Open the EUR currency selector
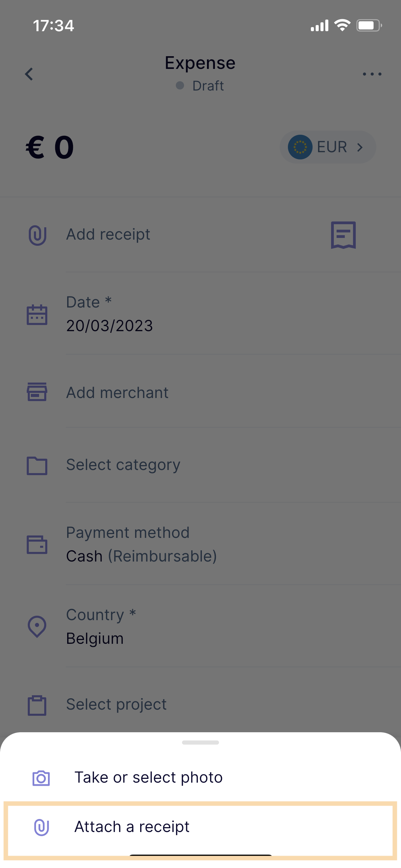This screenshot has height=868, width=401. (x=328, y=147)
